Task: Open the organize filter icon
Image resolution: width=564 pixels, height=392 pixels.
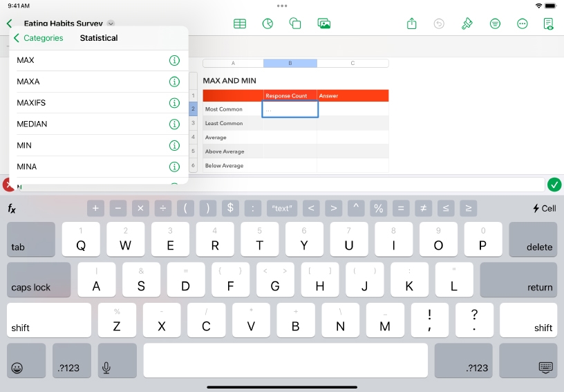Action: (495, 24)
